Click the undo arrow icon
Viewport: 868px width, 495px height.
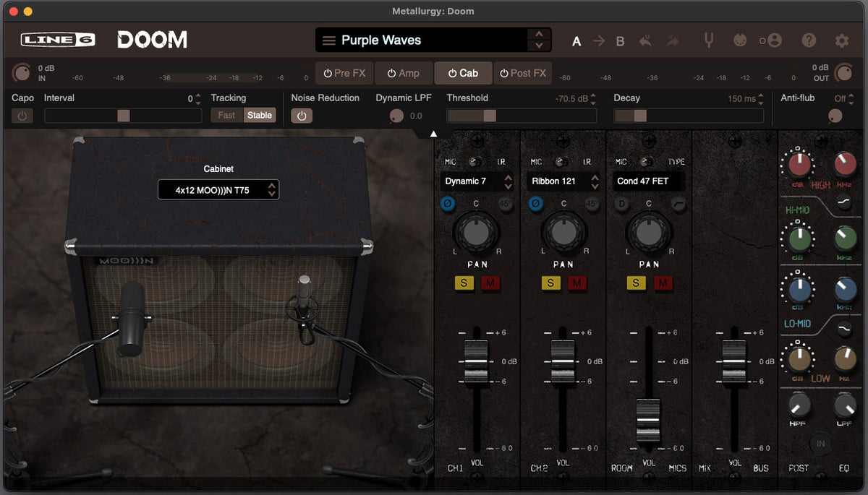point(645,41)
